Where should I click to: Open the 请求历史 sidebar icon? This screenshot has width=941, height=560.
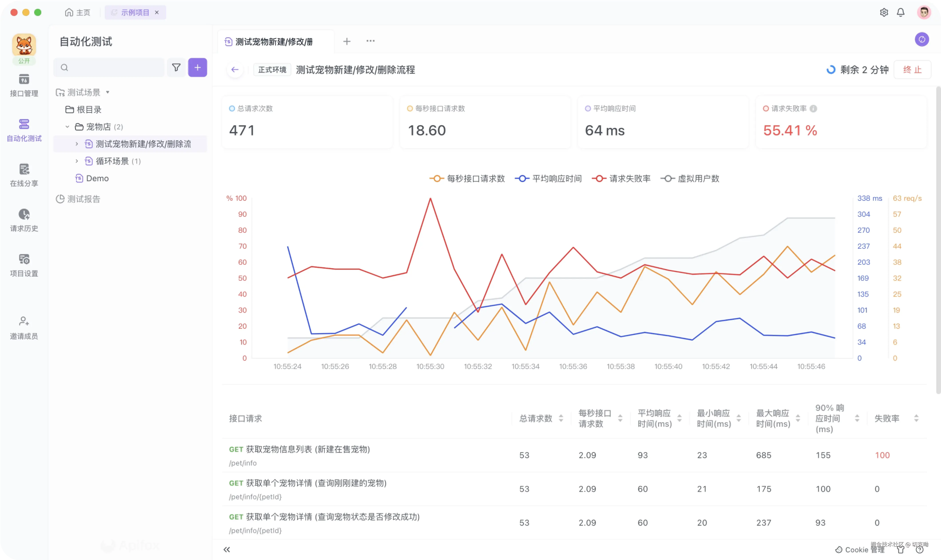click(24, 215)
